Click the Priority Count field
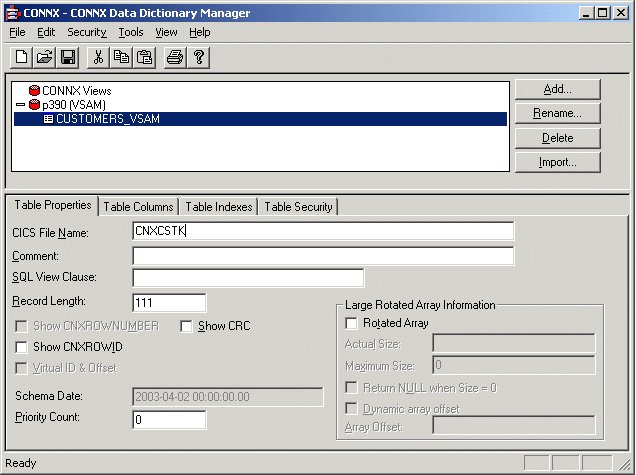 169,419
